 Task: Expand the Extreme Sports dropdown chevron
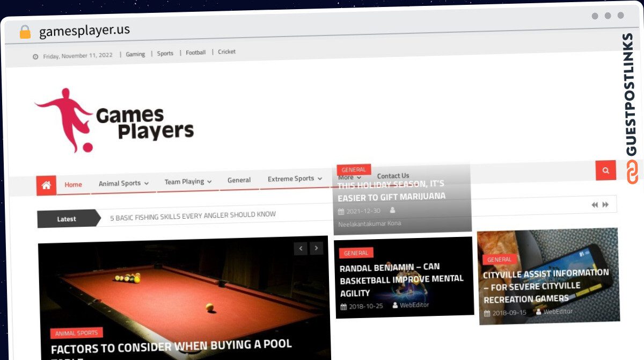click(x=320, y=178)
